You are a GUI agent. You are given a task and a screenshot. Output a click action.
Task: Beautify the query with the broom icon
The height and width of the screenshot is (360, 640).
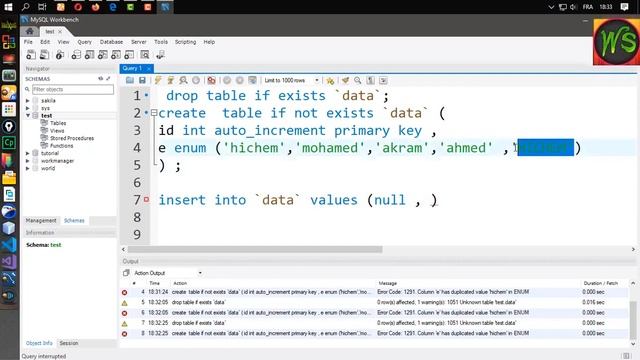click(345, 80)
